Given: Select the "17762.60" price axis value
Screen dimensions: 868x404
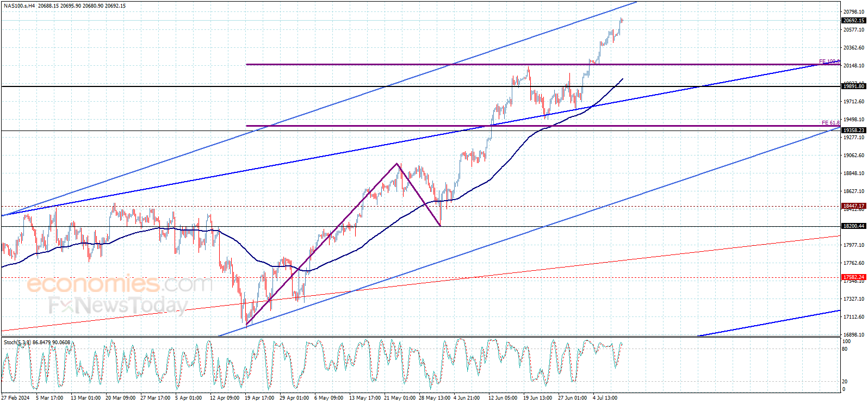Looking at the screenshot, I should (853, 263).
